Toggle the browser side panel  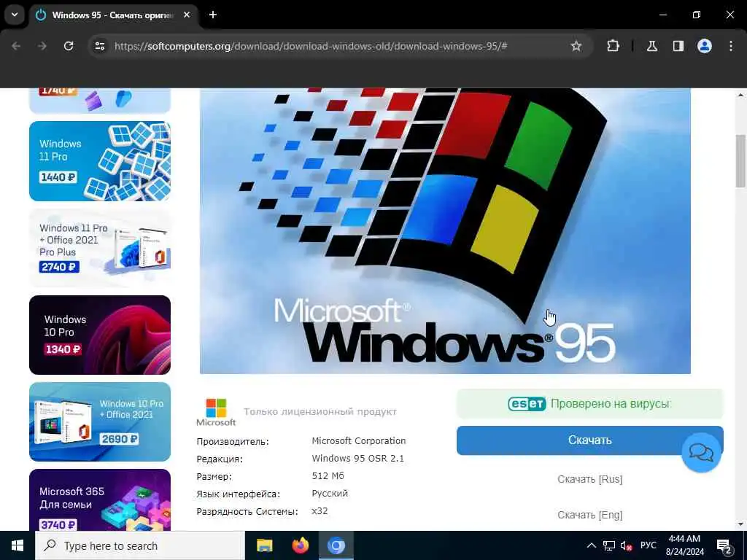point(678,46)
